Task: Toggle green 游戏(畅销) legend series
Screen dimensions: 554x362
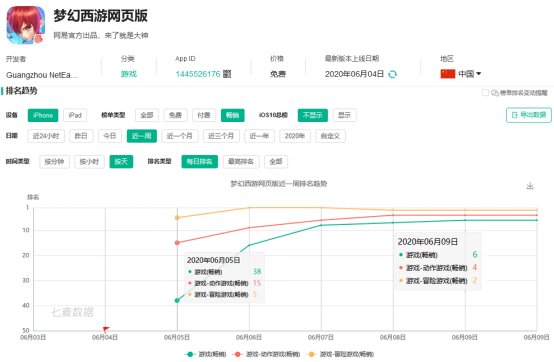Action: (205, 354)
